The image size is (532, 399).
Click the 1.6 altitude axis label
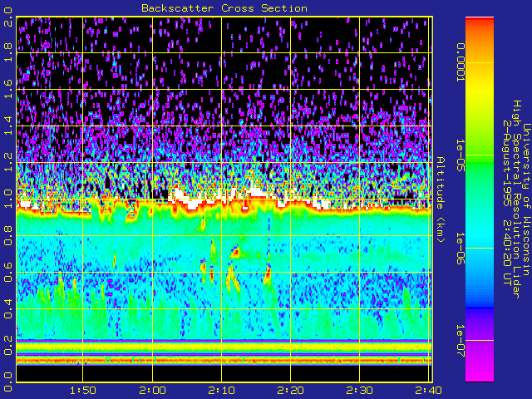point(7,89)
